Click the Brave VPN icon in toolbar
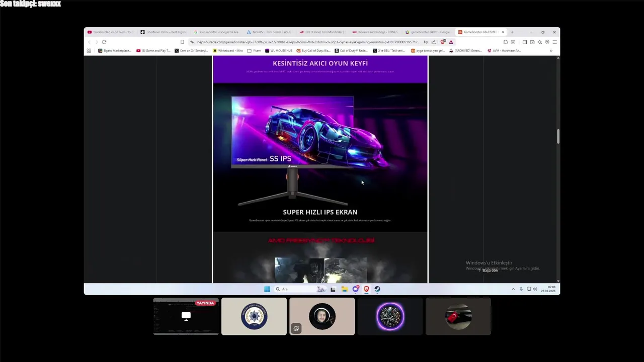The image size is (644, 362). tap(547, 42)
